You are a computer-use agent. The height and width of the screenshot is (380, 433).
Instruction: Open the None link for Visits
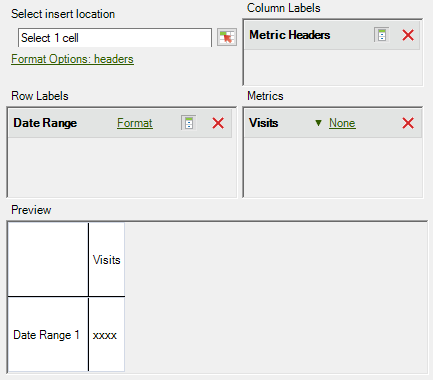(342, 123)
